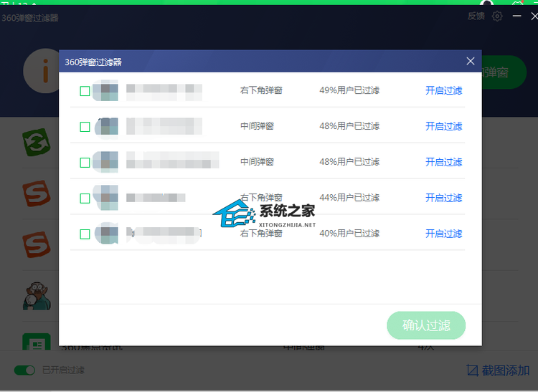538x392 pixels.
Task: Click 开启过滤 link in the 44% row
Action: 443,198
